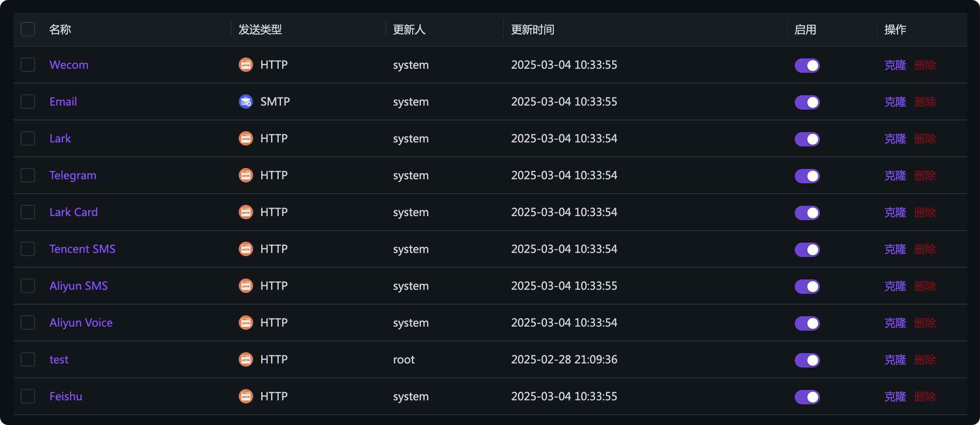Turn off the Email enabled switch
Screen dimensions: 980x425
click(807, 102)
